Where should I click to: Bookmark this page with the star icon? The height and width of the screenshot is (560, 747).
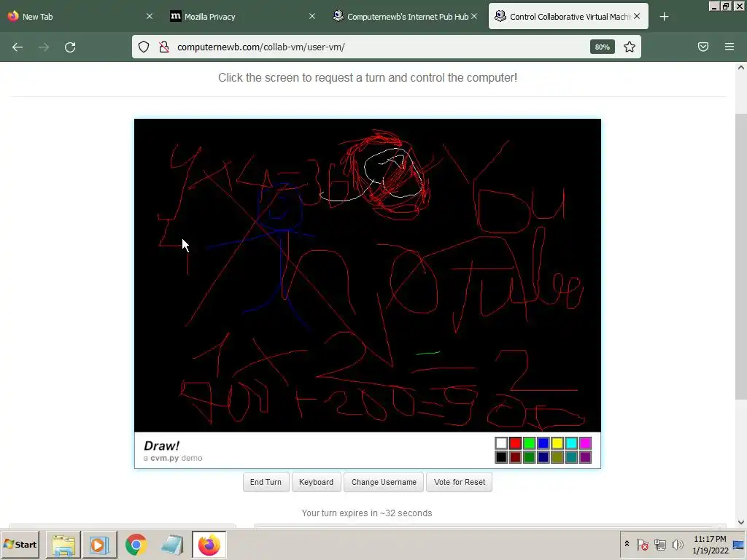click(630, 47)
